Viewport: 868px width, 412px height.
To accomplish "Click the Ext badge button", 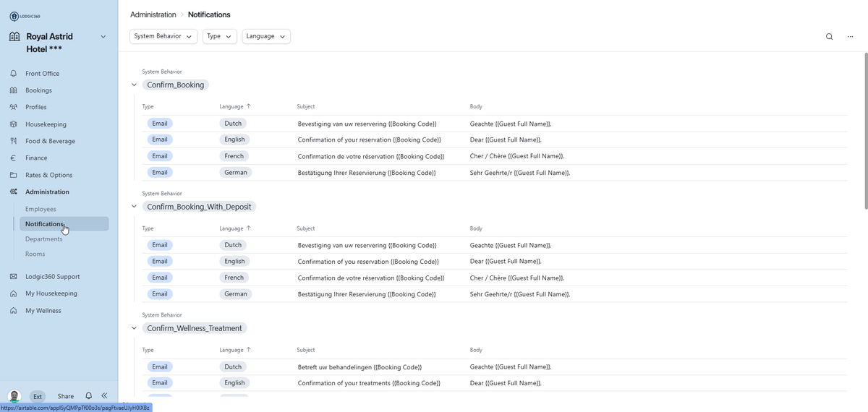I will pos(38,396).
